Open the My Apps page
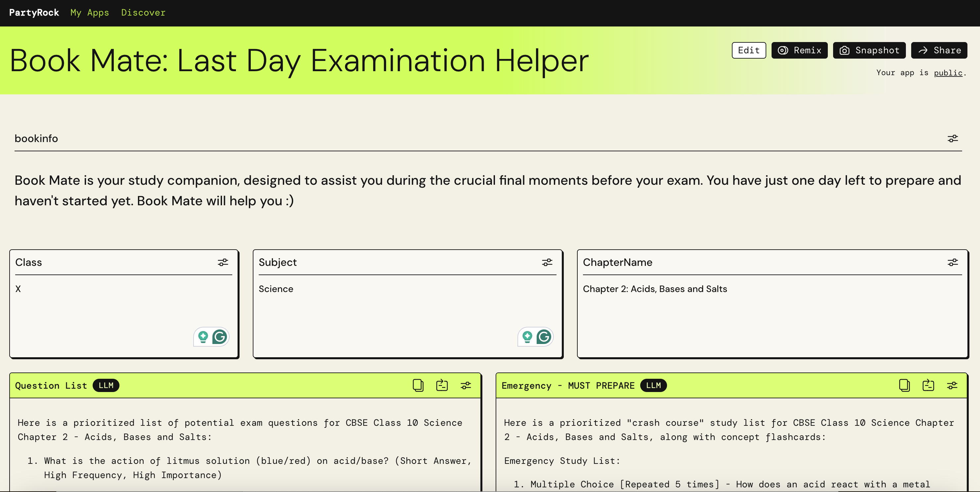This screenshot has width=980, height=492. pos(90,13)
